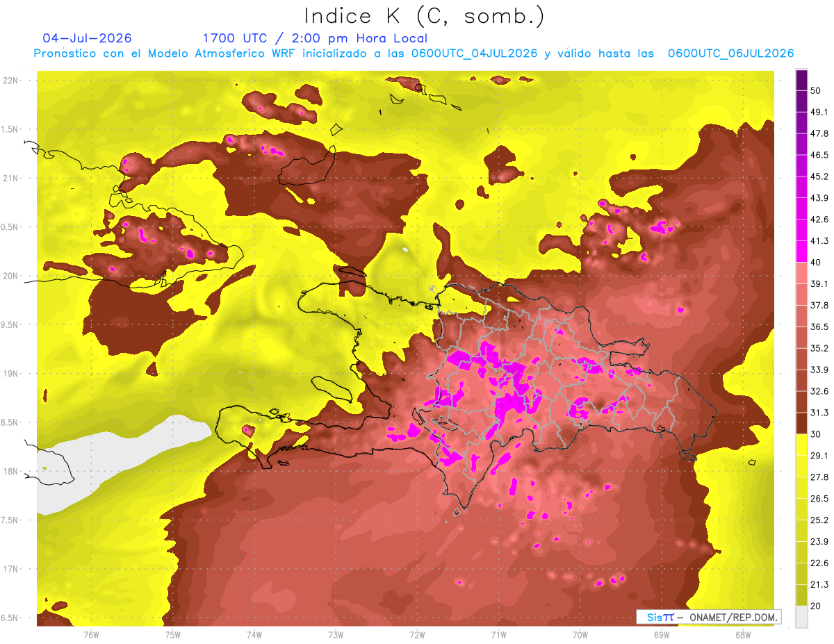Image resolution: width=834 pixels, height=644 pixels.
Task: Click the colorbar value "40"
Action: coord(817,262)
